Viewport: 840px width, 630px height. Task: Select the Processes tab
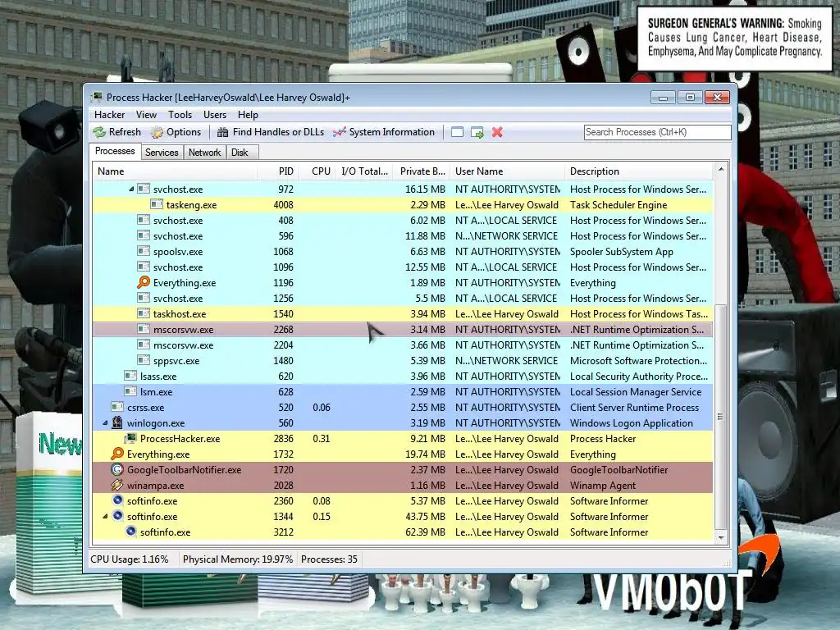pyautogui.click(x=115, y=151)
